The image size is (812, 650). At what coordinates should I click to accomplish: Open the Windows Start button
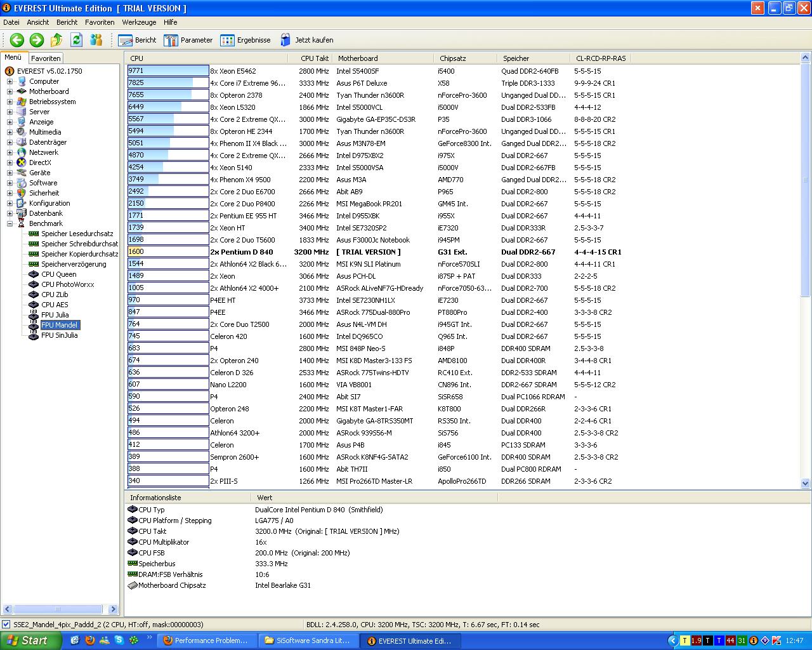click(31, 640)
